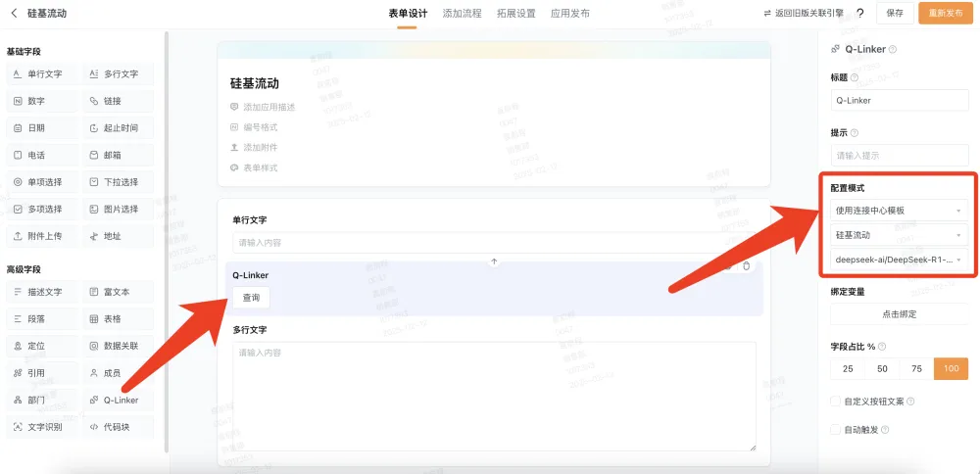Set field width to 25 percent
Viewport: 980px width, 474px height.
pyautogui.click(x=848, y=368)
